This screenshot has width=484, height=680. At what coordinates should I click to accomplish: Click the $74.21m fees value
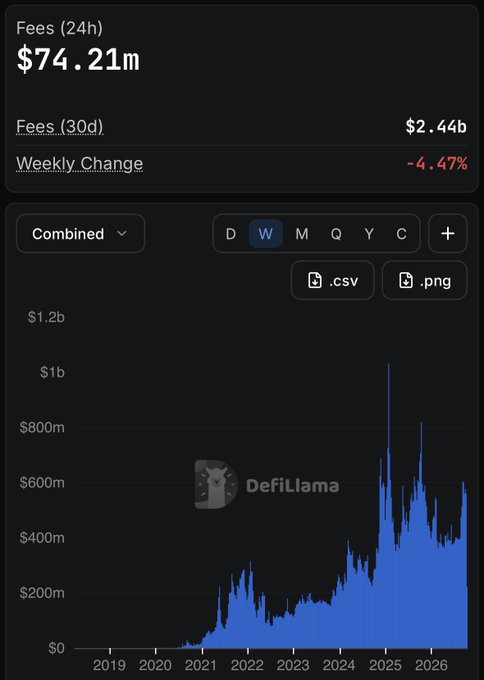coord(78,59)
